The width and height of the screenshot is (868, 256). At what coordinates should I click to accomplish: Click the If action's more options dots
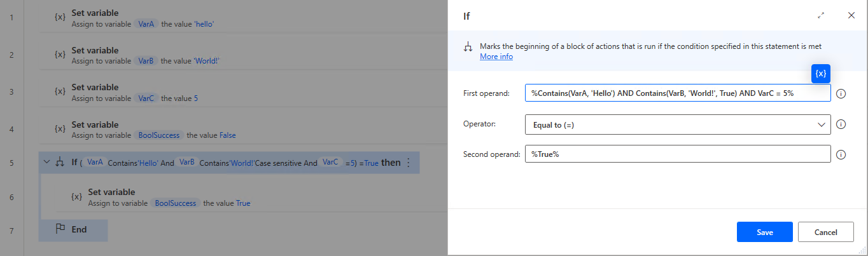tap(409, 163)
